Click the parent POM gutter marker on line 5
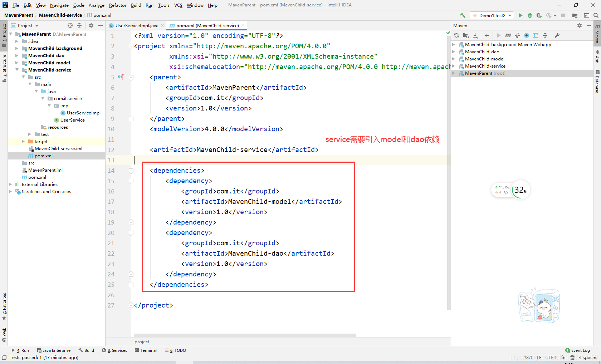601x364 pixels. [121, 77]
